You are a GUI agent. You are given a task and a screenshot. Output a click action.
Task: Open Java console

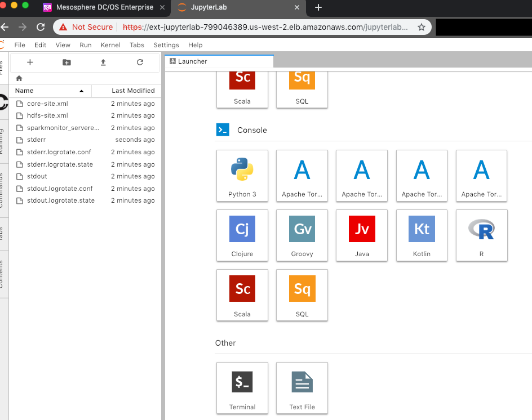[x=362, y=235]
